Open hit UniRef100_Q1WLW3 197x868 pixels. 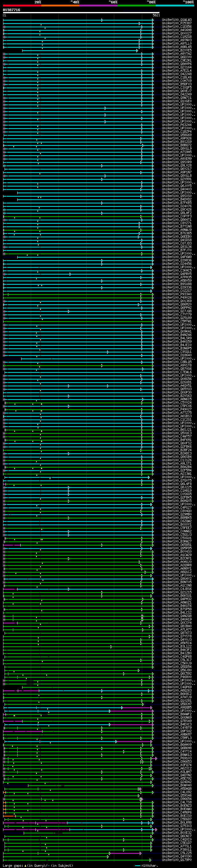coord(176,20)
